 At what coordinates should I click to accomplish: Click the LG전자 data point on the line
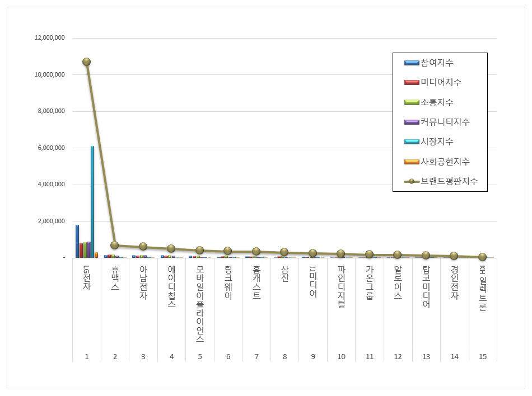click(86, 62)
